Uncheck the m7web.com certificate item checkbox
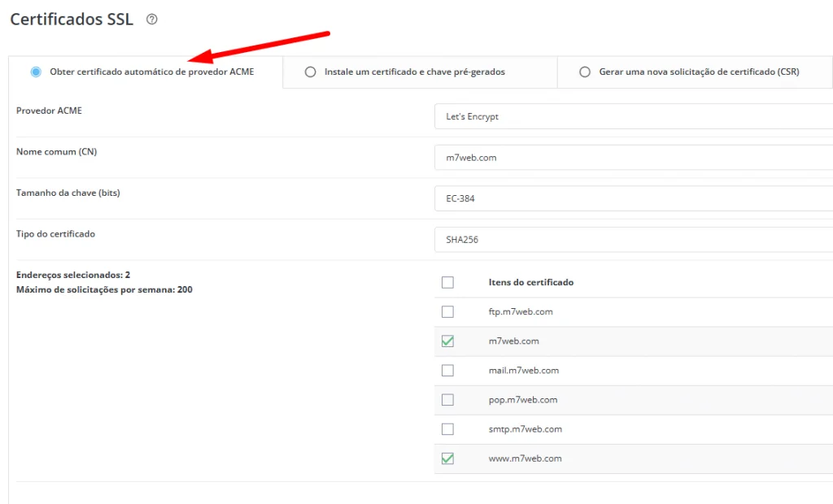Image resolution: width=833 pixels, height=504 pixels. click(x=448, y=341)
